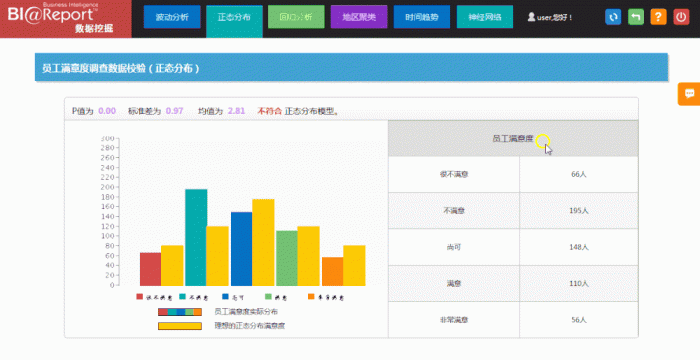
Task: Click the blue refresh icon
Action: tap(613, 17)
